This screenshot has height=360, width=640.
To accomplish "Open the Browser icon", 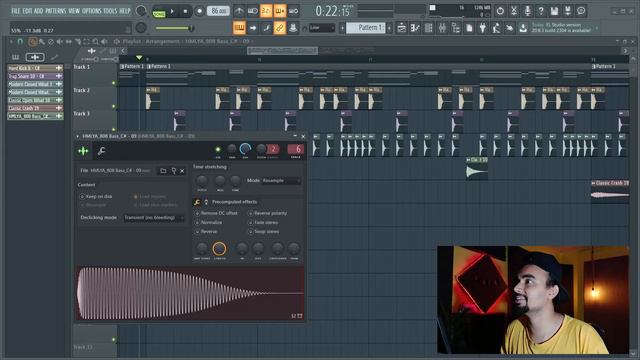I will pyautogui.click(x=456, y=28).
